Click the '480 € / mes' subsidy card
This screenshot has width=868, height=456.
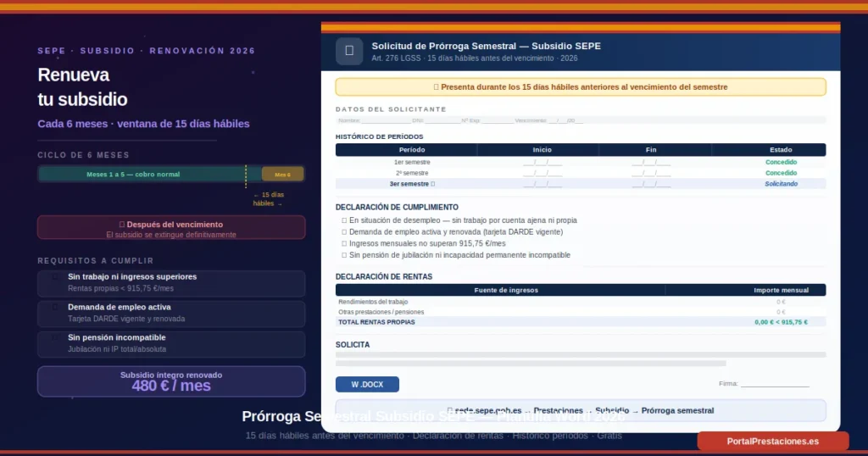click(171, 381)
